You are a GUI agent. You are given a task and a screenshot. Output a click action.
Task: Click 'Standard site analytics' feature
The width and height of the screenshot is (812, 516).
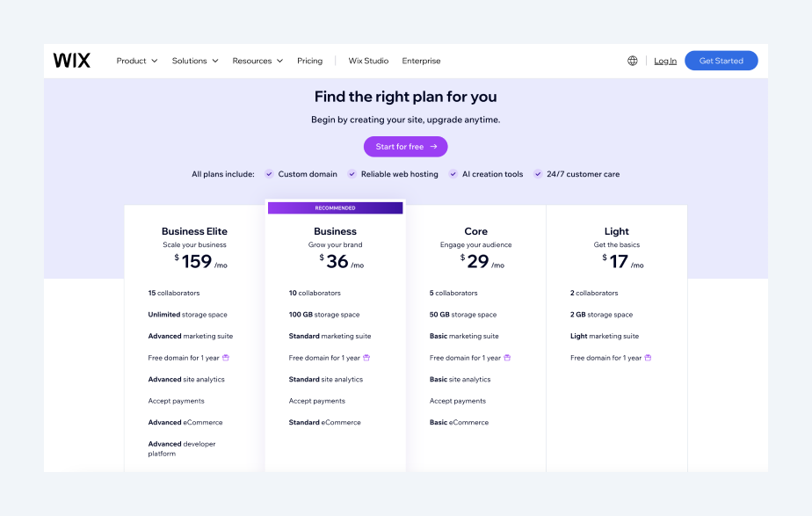pyautogui.click(x=325, y=379)
